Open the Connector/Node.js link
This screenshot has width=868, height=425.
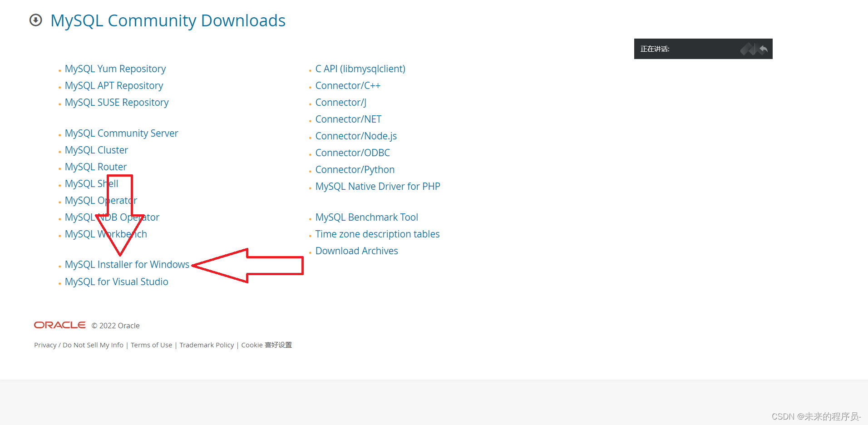[x=356, y=136]
